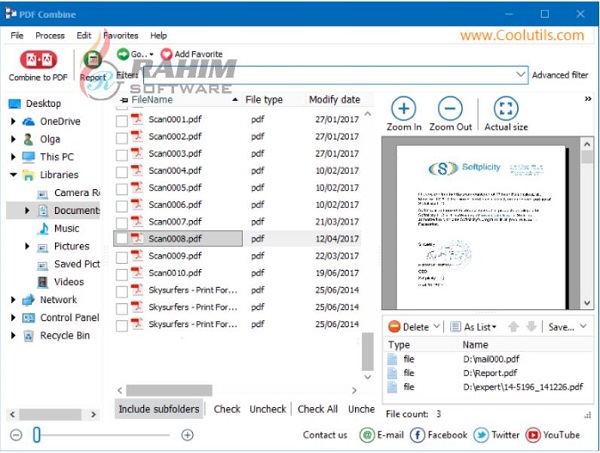Viewport: 600px width, 453px height.
Task: Click the Include subfolders button
Action: [159, 409]
